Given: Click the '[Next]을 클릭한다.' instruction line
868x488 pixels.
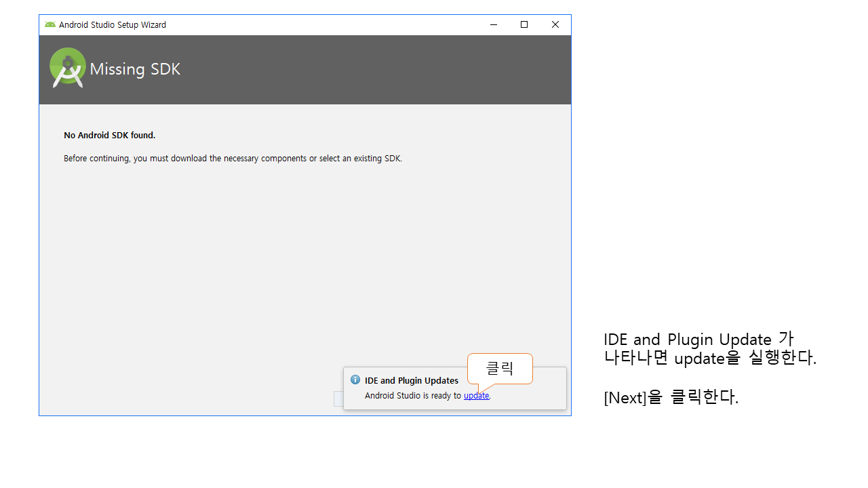Looking at the screenshot, I should click(671, 397).
